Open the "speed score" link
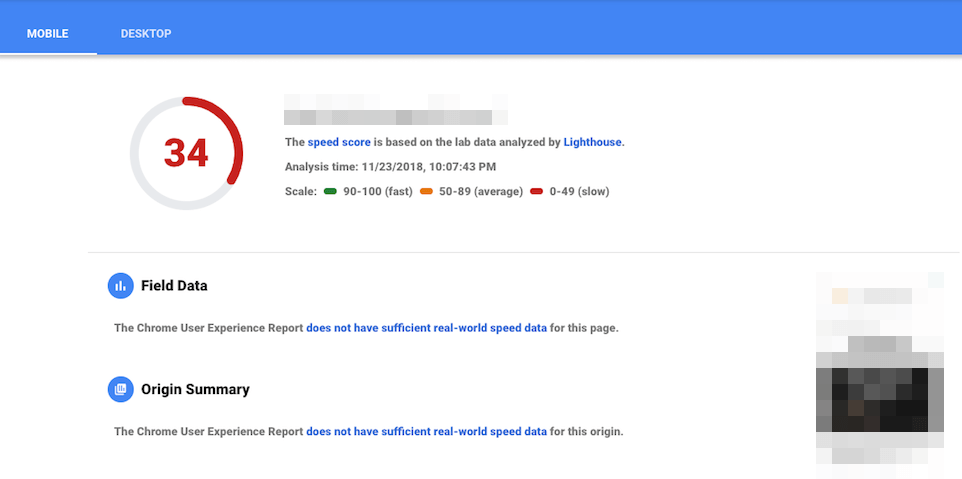The width and height of the screenshot is (962, 479). click(x=339, y=143)
